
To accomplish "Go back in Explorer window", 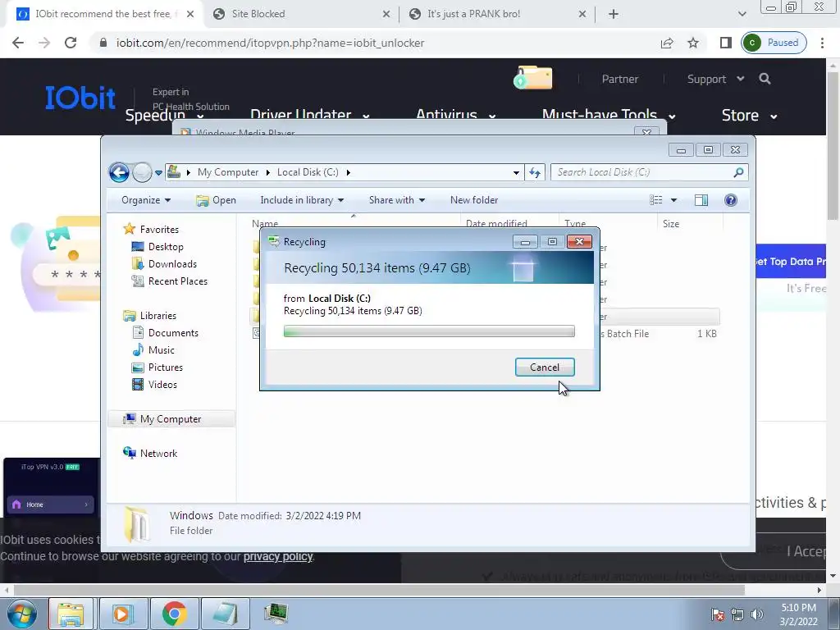I will click(x=119, y=172).
